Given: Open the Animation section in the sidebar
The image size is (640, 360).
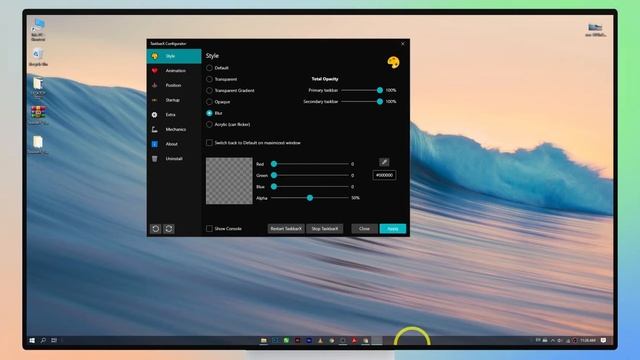Looking at the screenshot, I should (174, 71).
